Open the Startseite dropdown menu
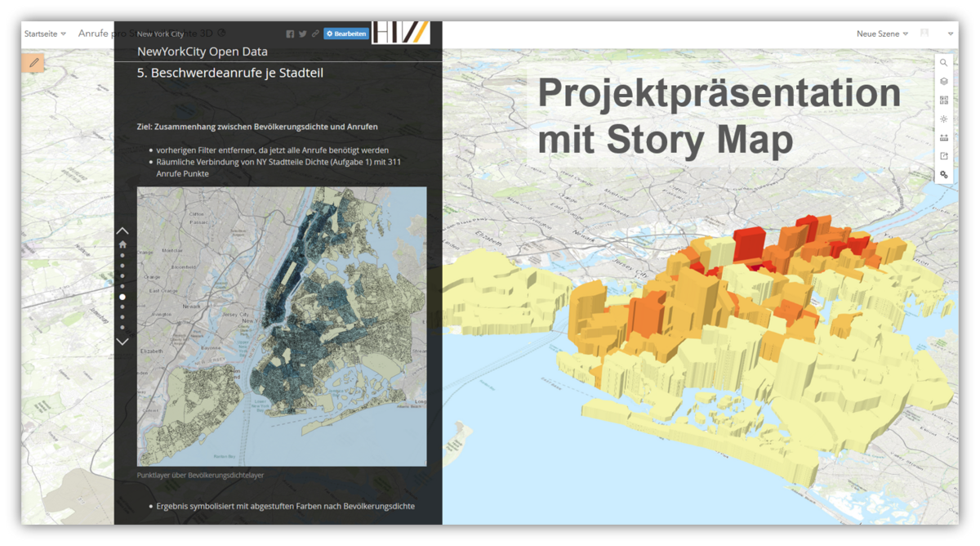 tap(45, 34)
